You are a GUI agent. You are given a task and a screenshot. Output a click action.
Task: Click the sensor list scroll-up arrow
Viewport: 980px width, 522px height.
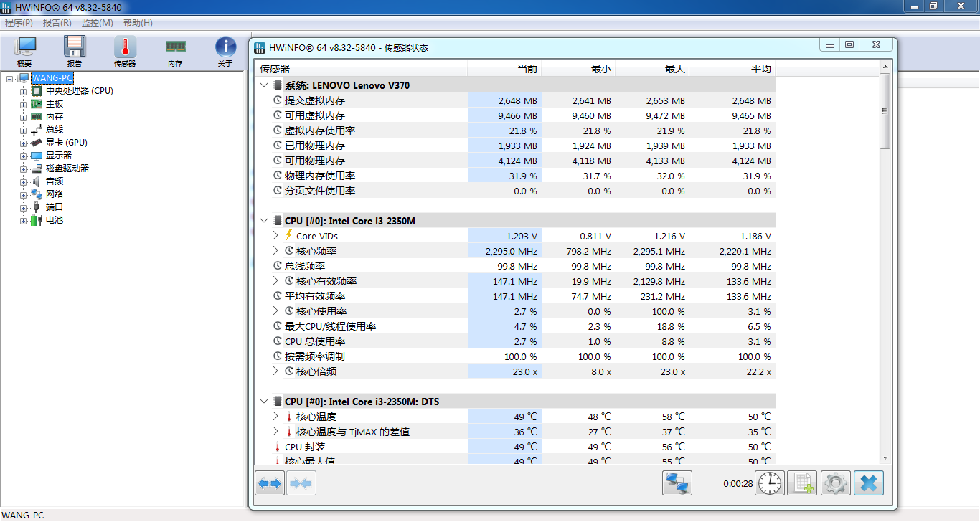click(885, 67)
